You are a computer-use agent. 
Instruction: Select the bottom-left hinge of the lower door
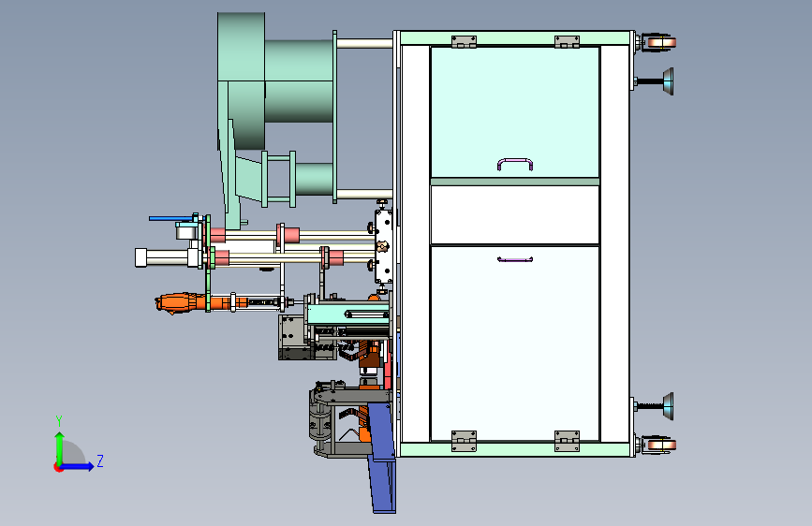click(x=464, y=441)
